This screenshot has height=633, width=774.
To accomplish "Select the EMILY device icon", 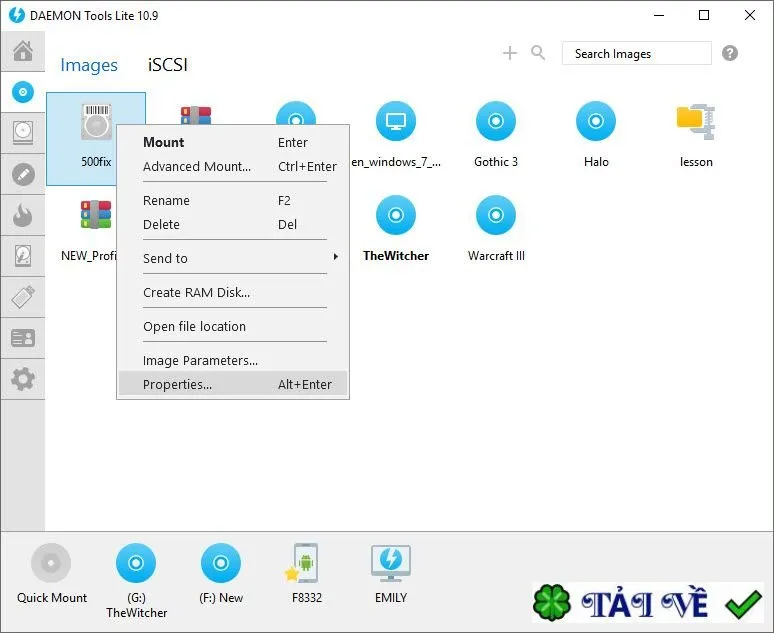I will coord(390,574).
